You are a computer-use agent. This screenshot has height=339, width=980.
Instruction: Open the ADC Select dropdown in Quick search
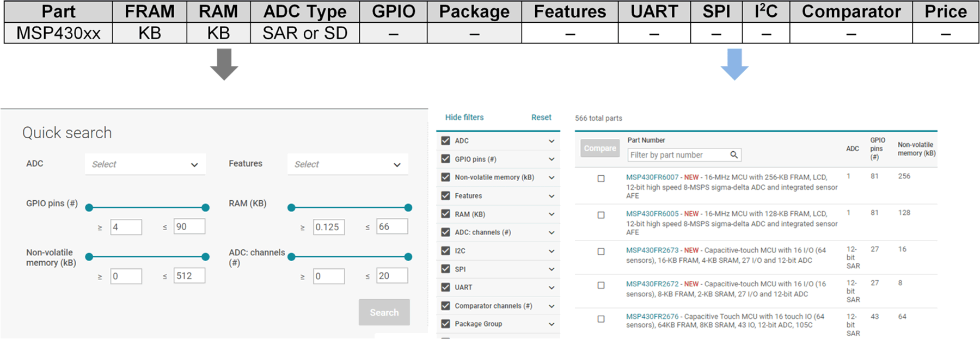[x=145, y=164]
